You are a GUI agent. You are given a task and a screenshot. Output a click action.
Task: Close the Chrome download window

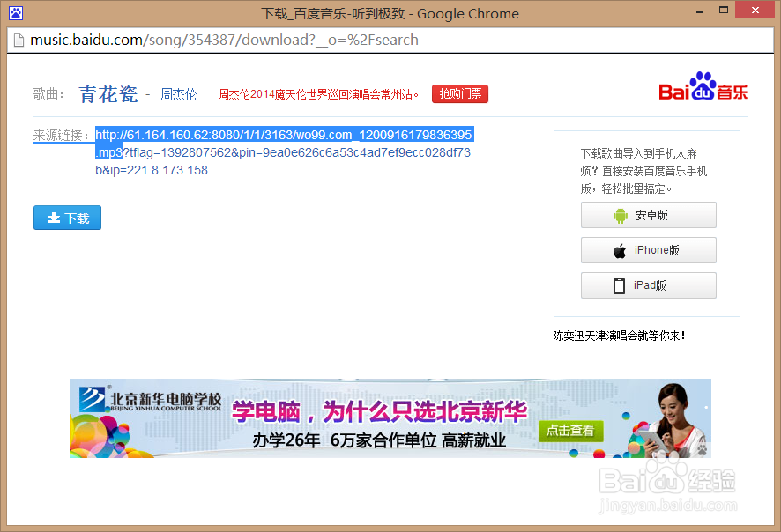755,10
